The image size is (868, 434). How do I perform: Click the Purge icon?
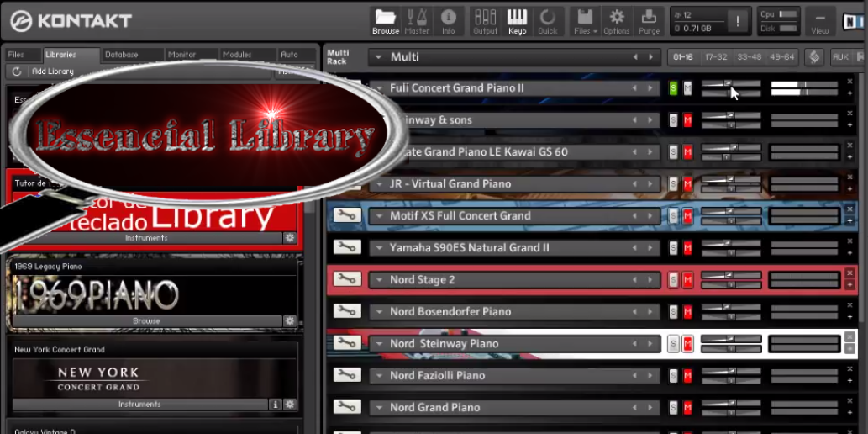tap(649, 22)
